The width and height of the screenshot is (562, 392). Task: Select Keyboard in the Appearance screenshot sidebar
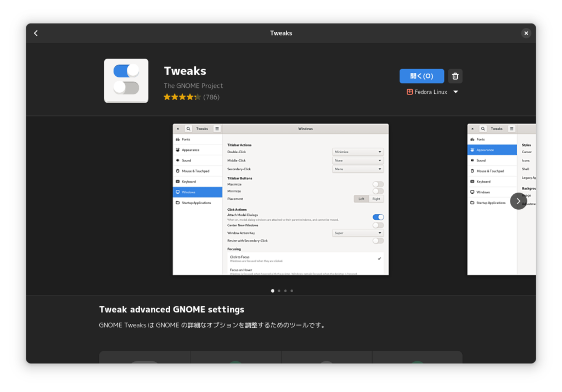492,182
